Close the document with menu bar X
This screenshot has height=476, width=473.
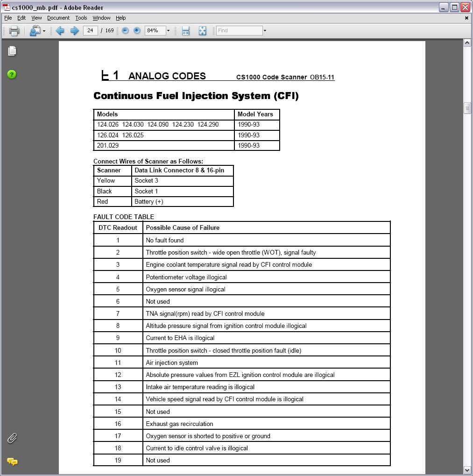pyautogui.click(x=466, y=18)
